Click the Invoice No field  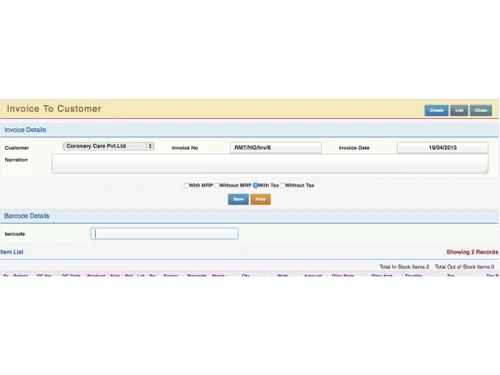(276, 147)
